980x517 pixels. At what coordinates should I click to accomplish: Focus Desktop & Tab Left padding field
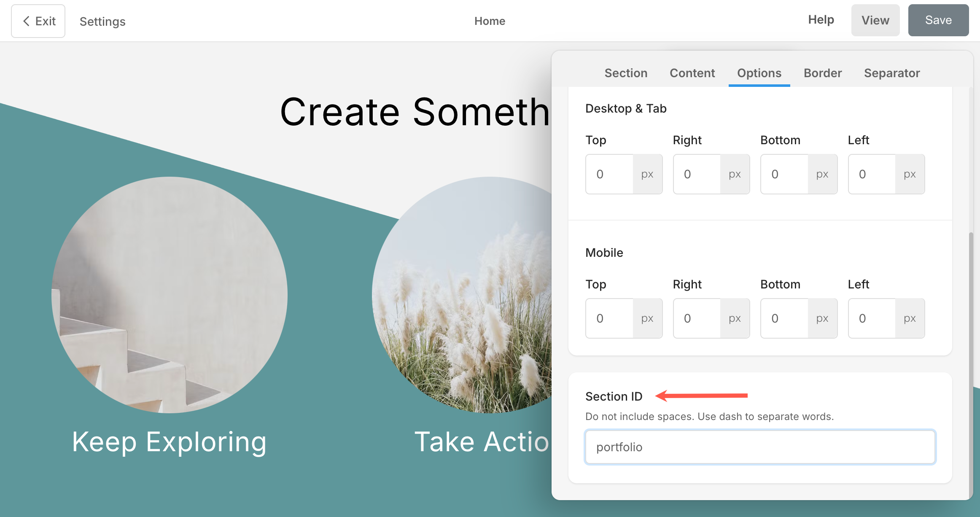point(872,174)
